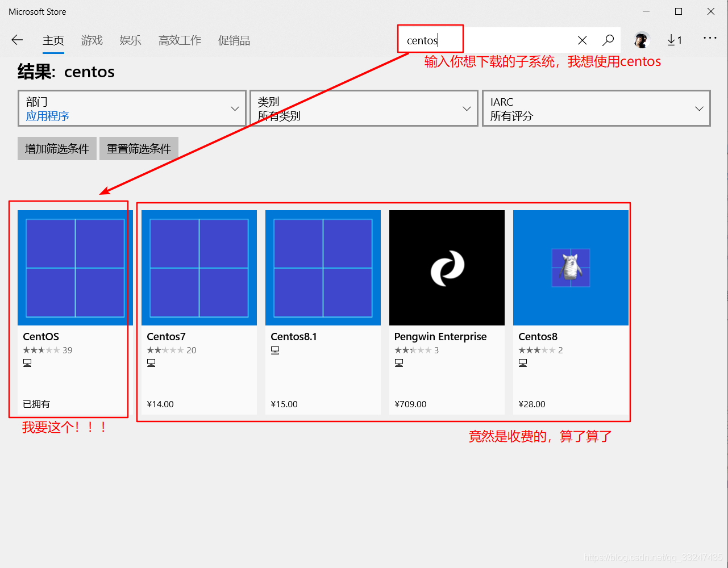Click the 增加筛选条件 button
This screenshot has height=568, width=728.
click(x=57, y=149)
